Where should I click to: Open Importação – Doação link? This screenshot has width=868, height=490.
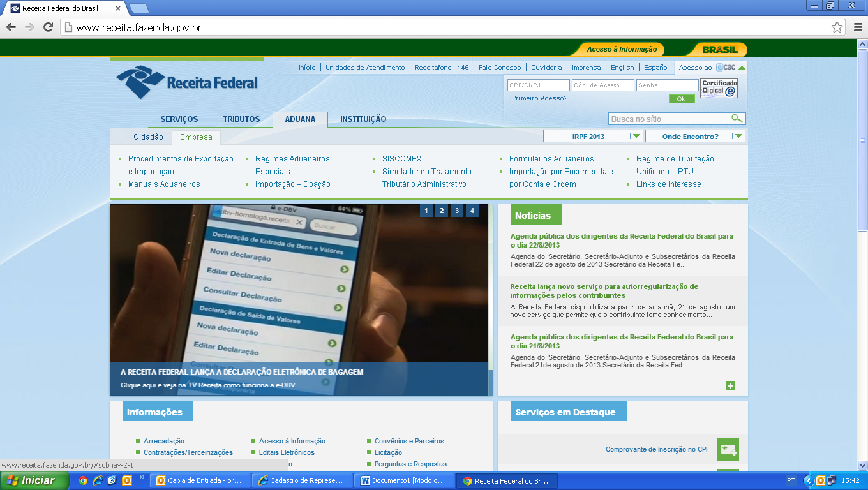pos(293,184)
